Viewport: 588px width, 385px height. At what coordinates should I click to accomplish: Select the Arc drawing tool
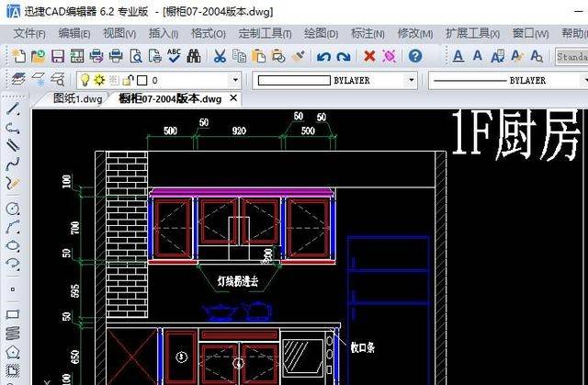tap(13, 227)
